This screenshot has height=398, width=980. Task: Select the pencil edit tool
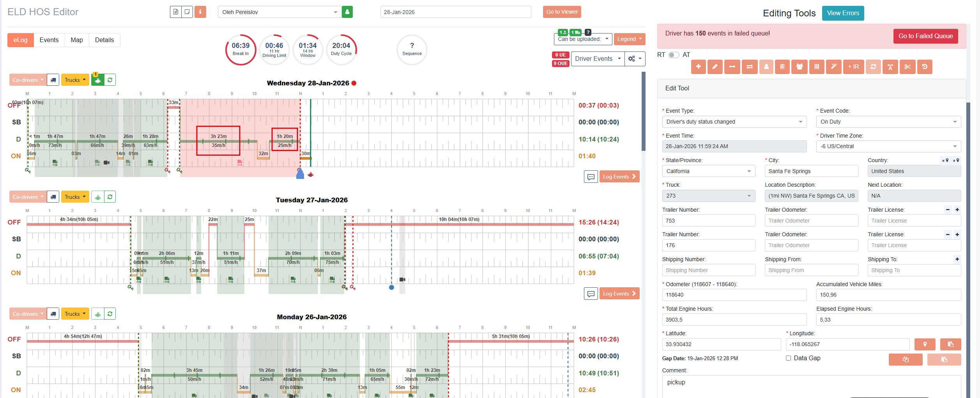[x=715, y=67]
